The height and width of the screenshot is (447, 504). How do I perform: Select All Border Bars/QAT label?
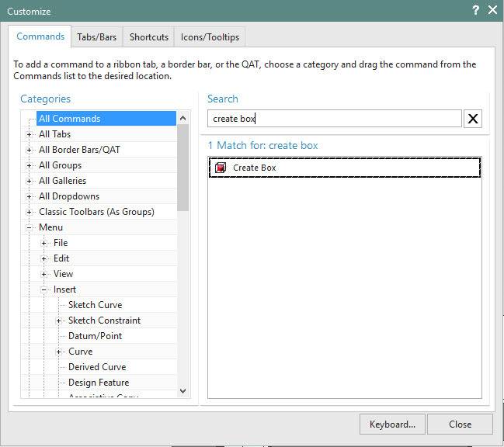click(x=79, y=150)
